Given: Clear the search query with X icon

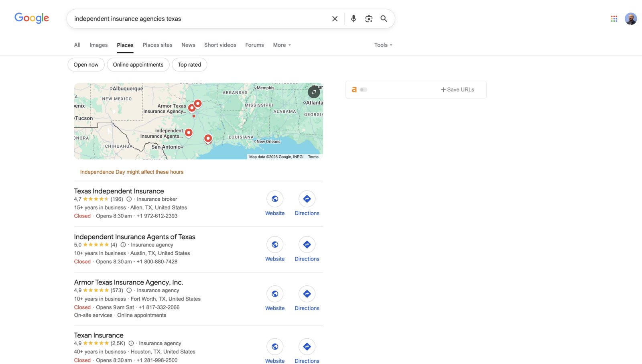Looking at the screenshot, I should (x=335, y=18).
